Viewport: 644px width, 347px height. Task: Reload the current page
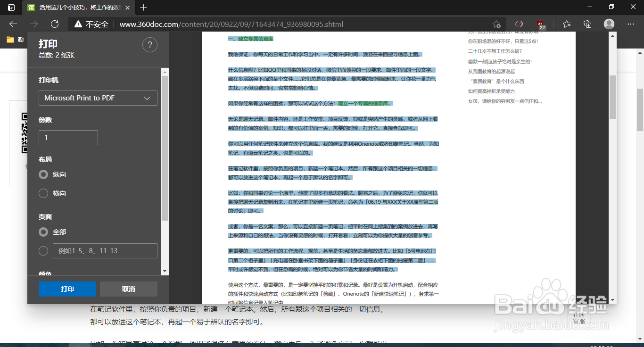click(x=55, y=24)
